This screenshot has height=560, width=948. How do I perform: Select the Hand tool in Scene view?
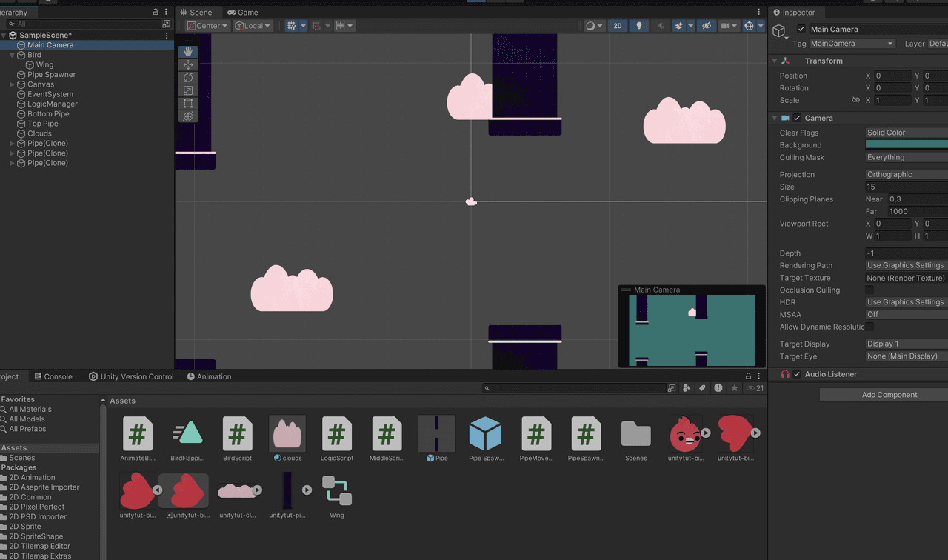[188, 52]
